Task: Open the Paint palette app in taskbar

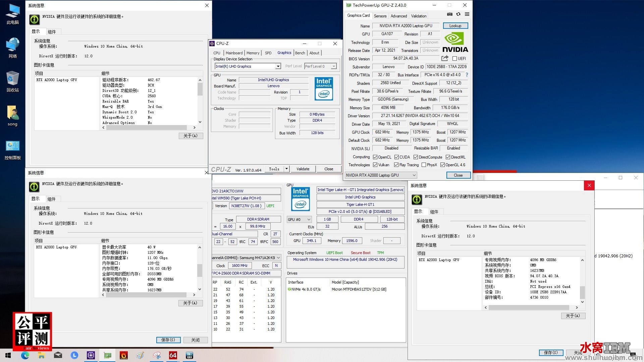Action: [x=140, y=355]
